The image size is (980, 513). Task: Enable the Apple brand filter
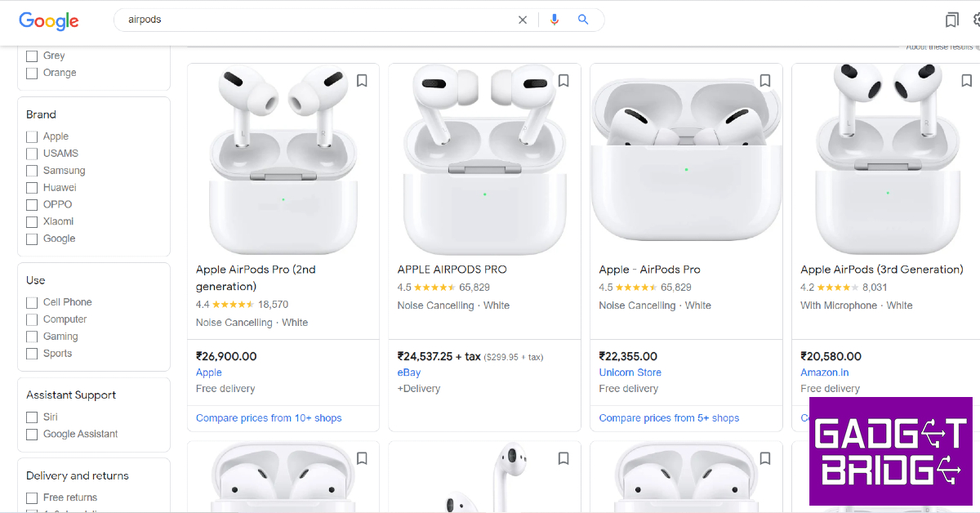(32, 136)
